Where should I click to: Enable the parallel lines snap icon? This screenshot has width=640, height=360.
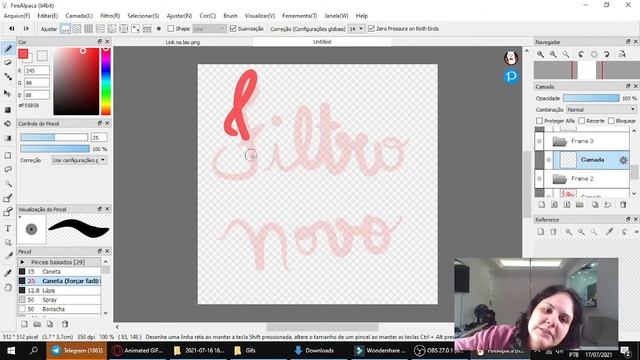[x=77, y=29]
